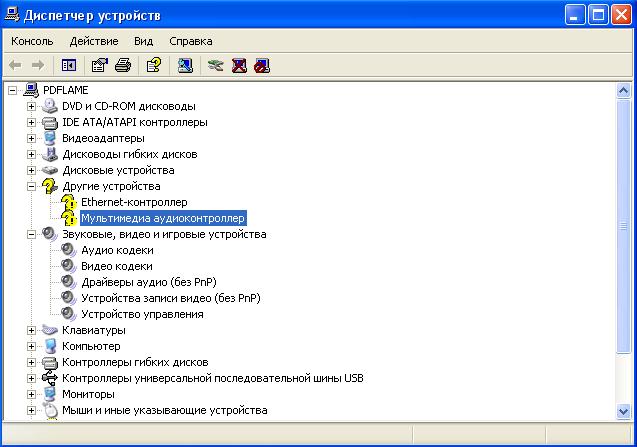Click the Ethernet-контроллер warning icon
Viewport: 637px width, 447px height.
coord(69,202)
